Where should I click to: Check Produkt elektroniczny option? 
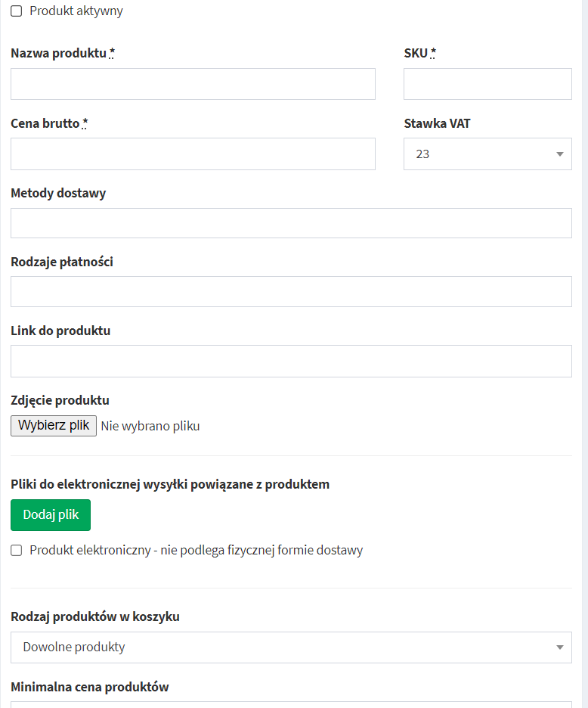tap(16, 550)
